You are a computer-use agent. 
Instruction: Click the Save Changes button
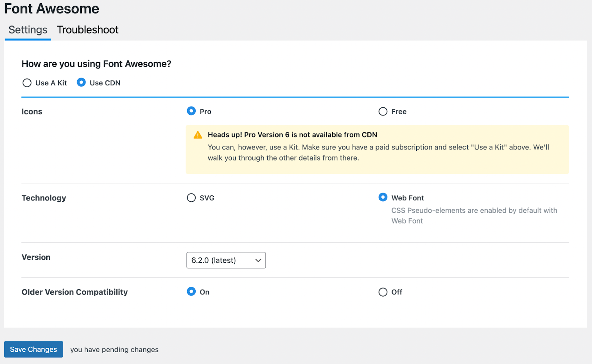click(34, 349)
